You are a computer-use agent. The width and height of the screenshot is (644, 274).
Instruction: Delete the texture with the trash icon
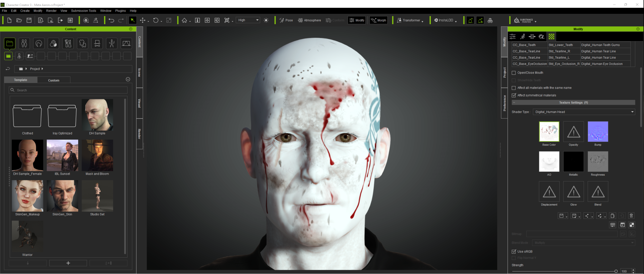(631, 216)
